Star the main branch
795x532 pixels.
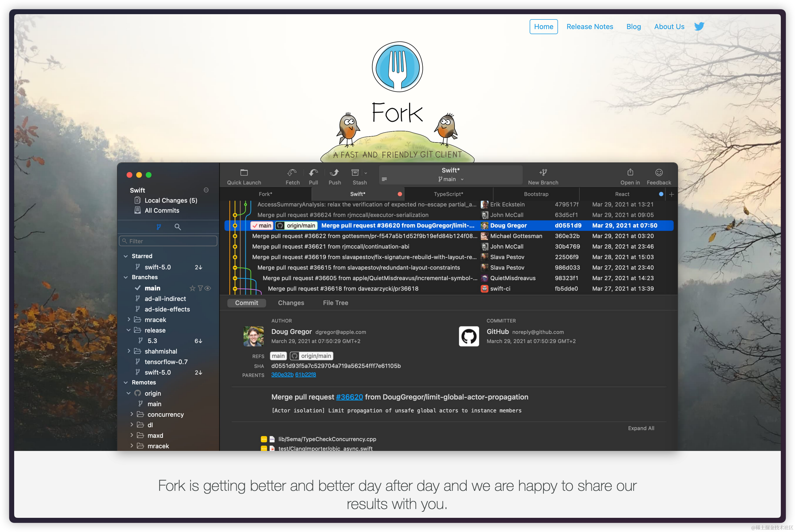[x=192, y=288]
